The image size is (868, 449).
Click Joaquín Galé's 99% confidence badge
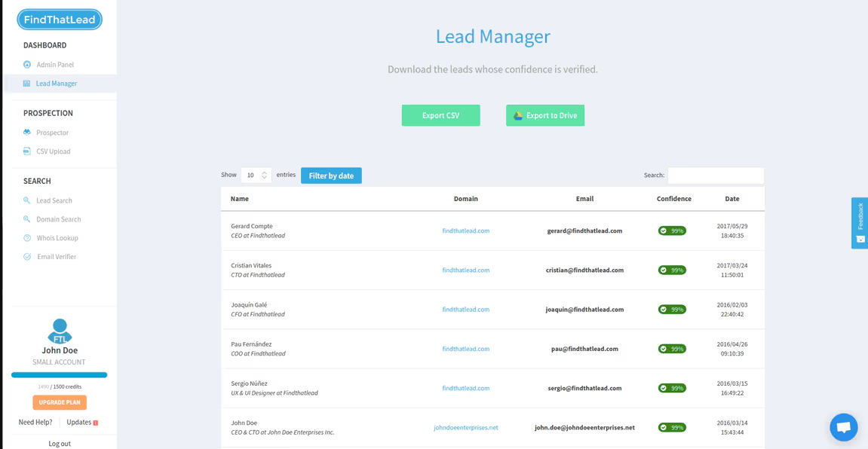(672, 310)
